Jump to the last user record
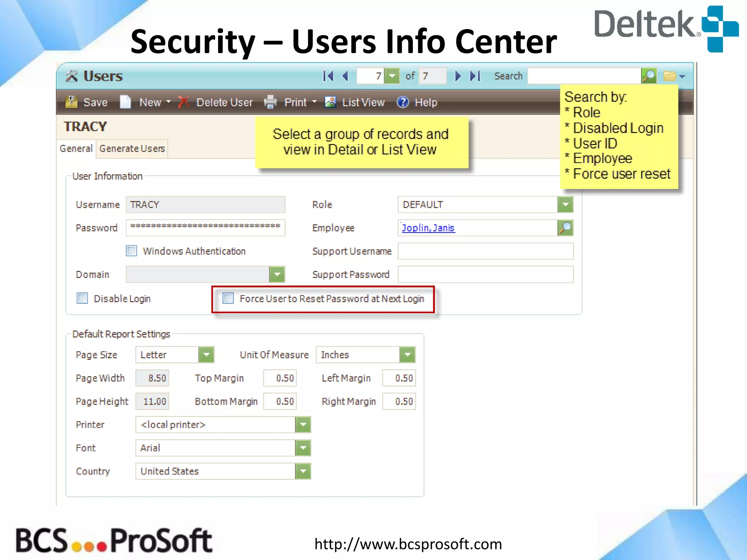Image resolution: width=747 pixels, height=560 pixels. click(475, 76)
